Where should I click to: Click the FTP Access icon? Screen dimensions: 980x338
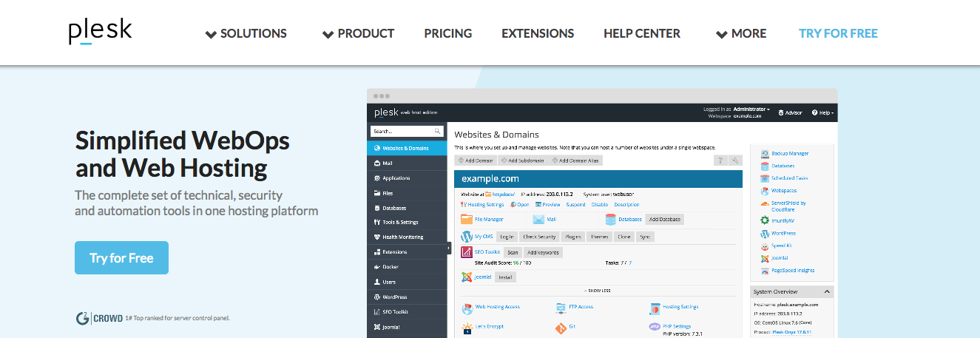(561, 307)
